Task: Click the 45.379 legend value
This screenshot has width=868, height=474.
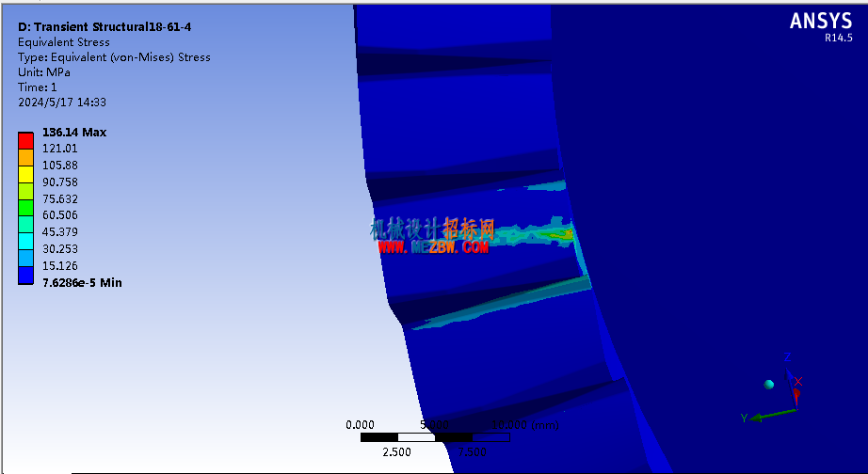Action: click(60, 231)
